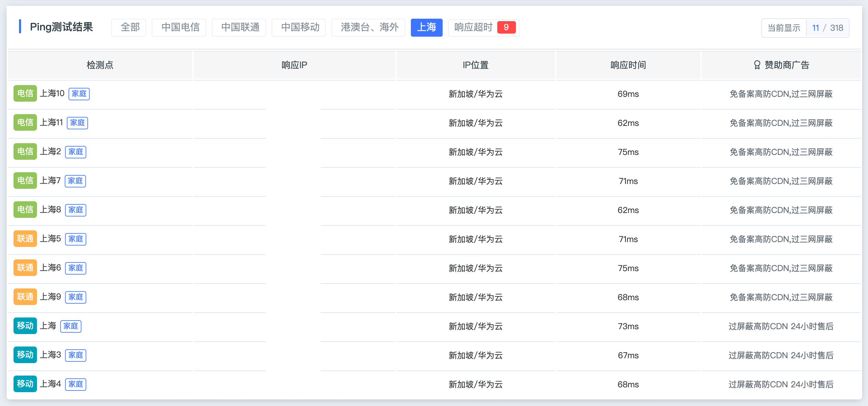
Task: Click the 检测点 column header
Action: (100, 65)
